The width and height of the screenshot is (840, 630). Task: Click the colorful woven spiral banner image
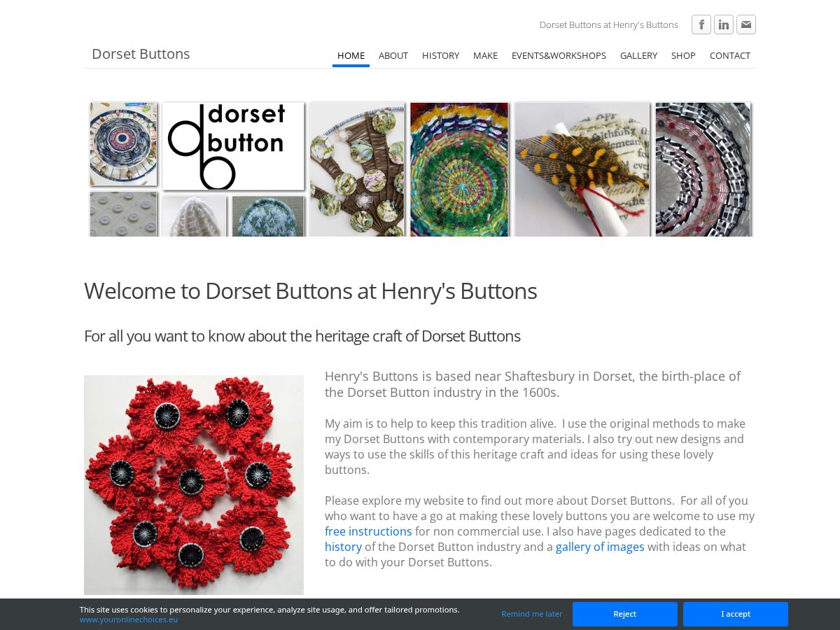click(459, 169)
